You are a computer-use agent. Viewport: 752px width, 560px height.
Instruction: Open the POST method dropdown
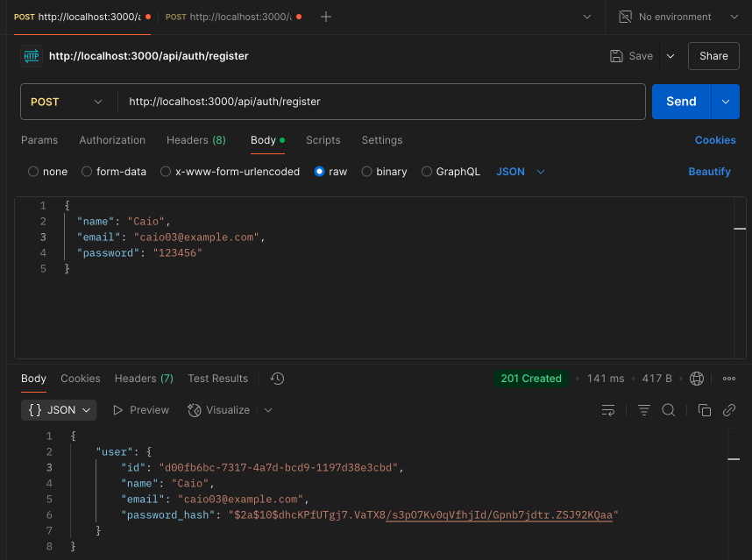tap(67, 102)
